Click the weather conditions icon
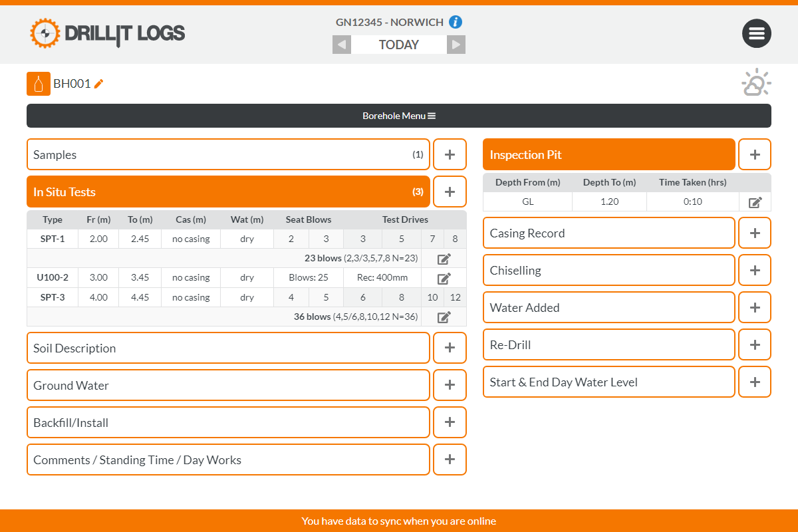798x532 pixels. click(756, 84)
